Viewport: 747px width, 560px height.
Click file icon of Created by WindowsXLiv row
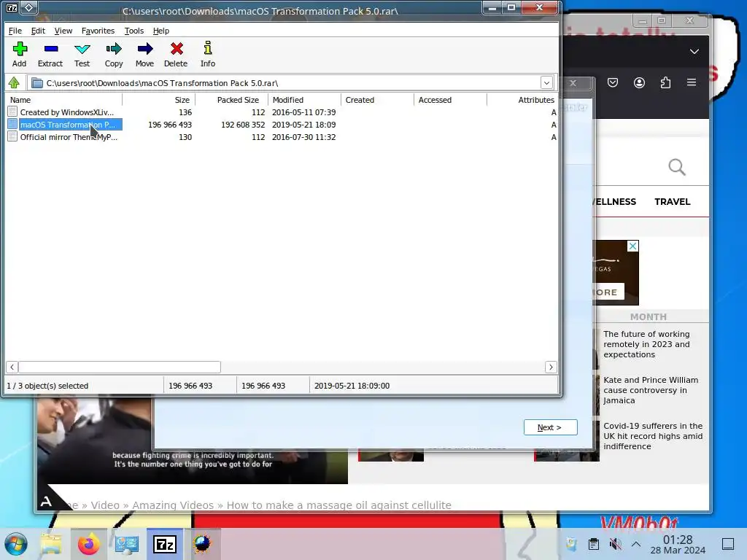tap(13, 112)
